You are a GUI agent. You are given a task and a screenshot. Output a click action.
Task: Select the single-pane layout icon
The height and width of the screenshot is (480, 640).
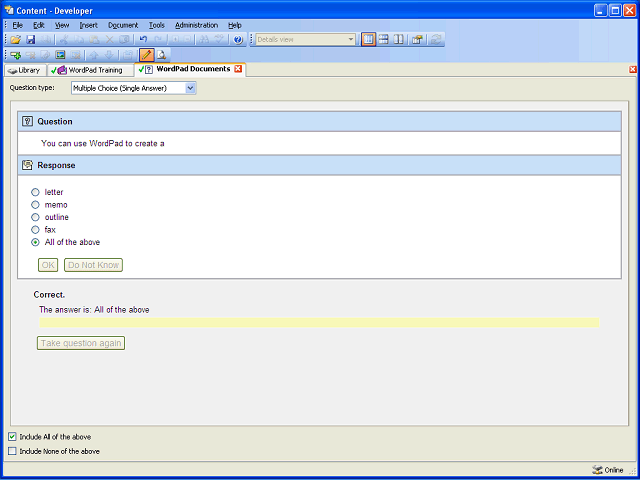[368, 40]
